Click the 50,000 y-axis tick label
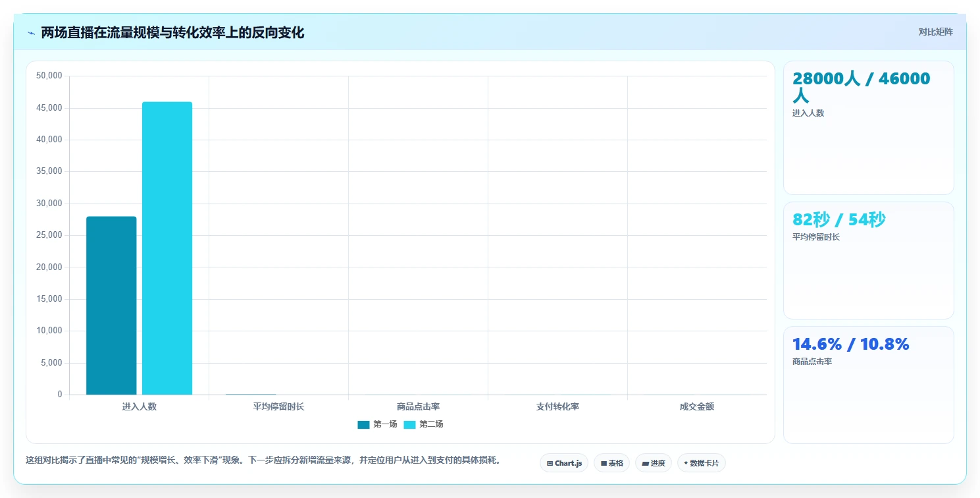 click(x=49, y=76)
